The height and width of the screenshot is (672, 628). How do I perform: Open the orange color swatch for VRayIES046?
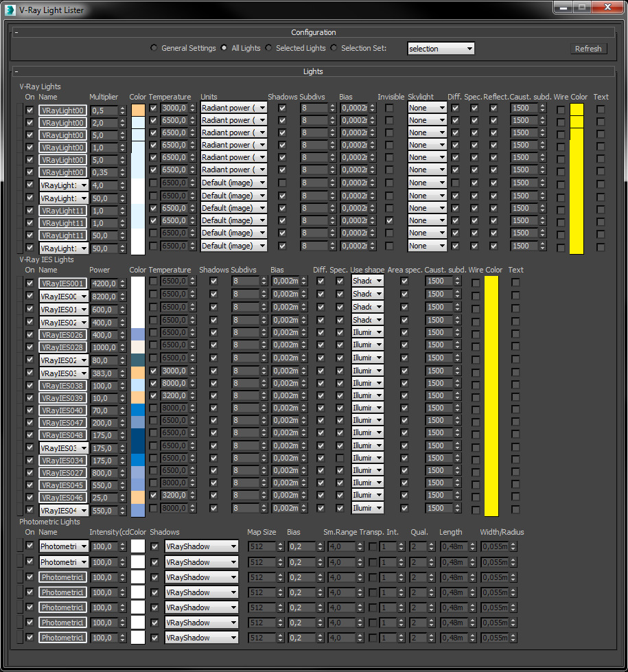coord(138,498)
